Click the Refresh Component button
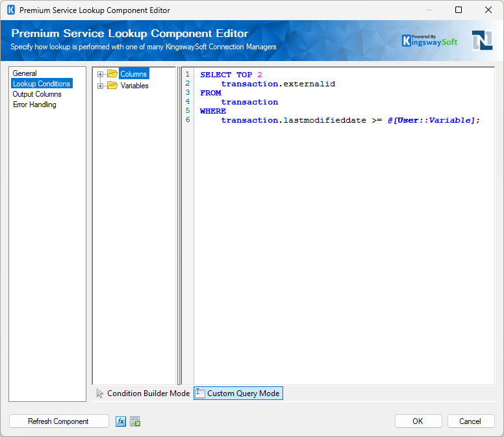Screen dimensions: 504x437 [x=59, y=421]
